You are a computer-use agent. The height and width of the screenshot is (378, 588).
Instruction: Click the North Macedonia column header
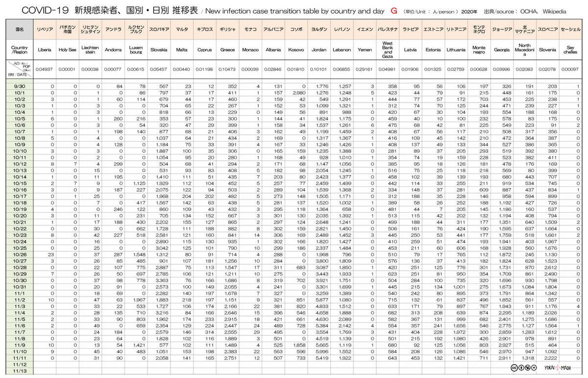524,50
